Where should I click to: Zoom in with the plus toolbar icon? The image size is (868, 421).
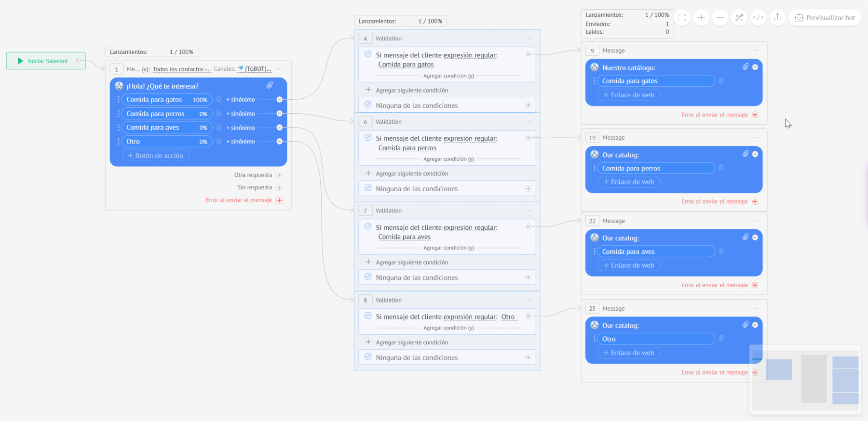pos(701,18)
